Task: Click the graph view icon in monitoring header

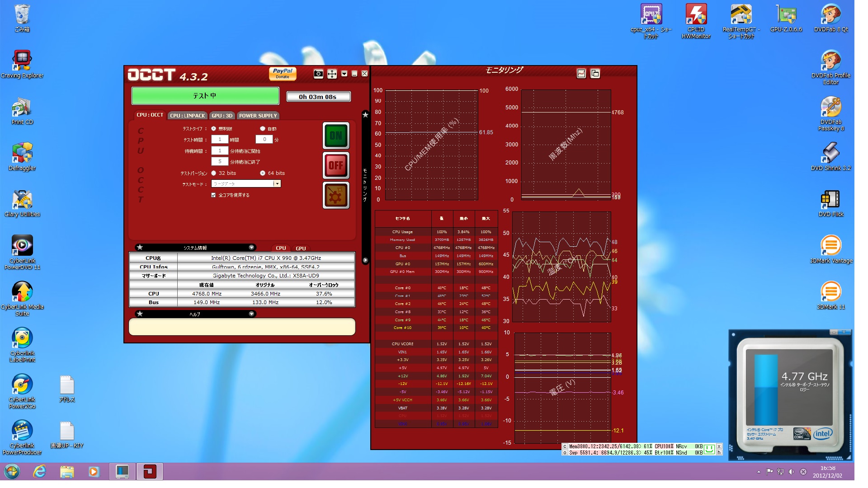Action: click(x=581, y=73)
